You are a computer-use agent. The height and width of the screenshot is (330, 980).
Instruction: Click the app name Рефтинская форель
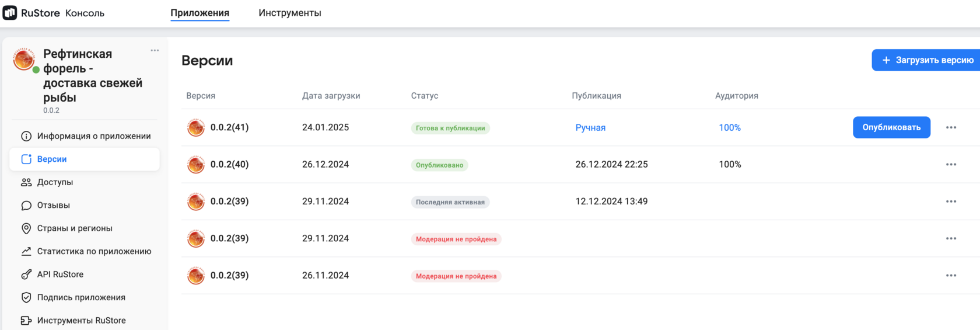pos(93,75)
